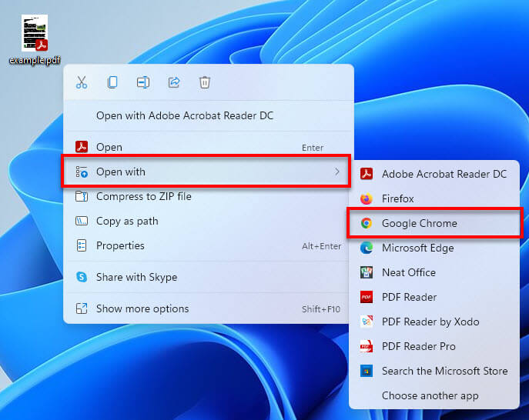The height and width of the screenshot is (420, 529).
Task: Click the ZIP folder icon
Action: [x=82, y=196]
